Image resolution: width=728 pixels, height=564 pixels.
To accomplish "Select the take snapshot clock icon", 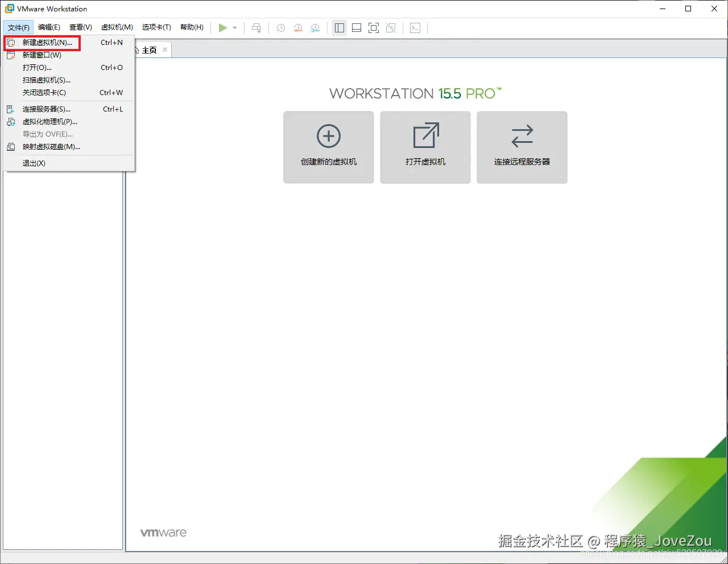I will click(x=280, y=27).
